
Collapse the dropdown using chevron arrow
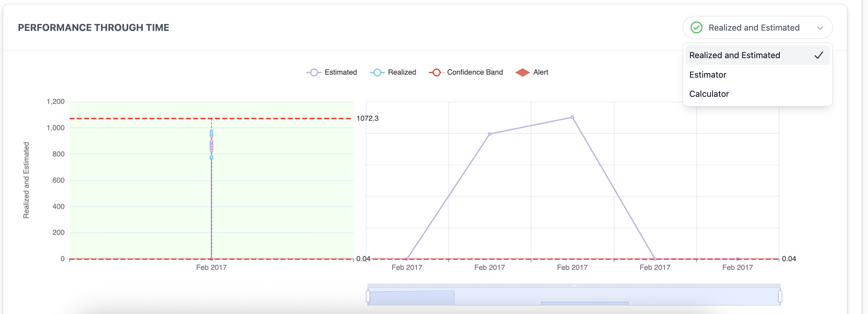(820, 28)
